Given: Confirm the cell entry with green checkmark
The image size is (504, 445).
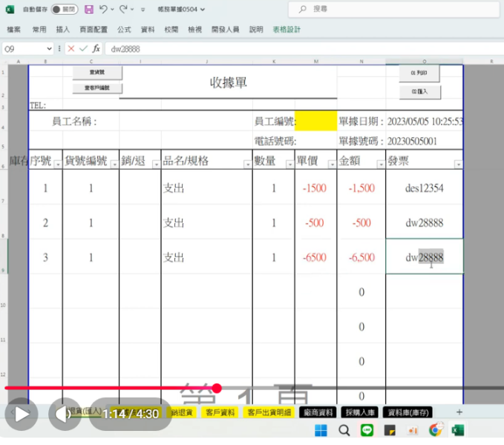Looking at the screenshot, I should tap(83, 49).
